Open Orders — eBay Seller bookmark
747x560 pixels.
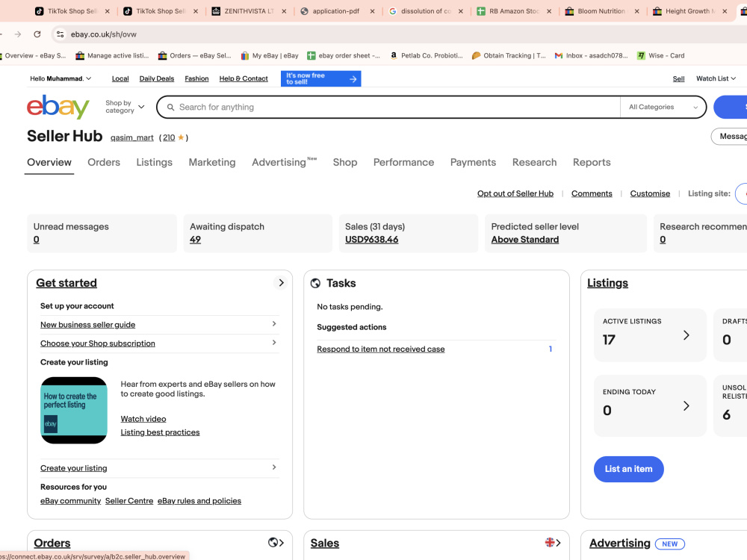(x=195, y=56)
